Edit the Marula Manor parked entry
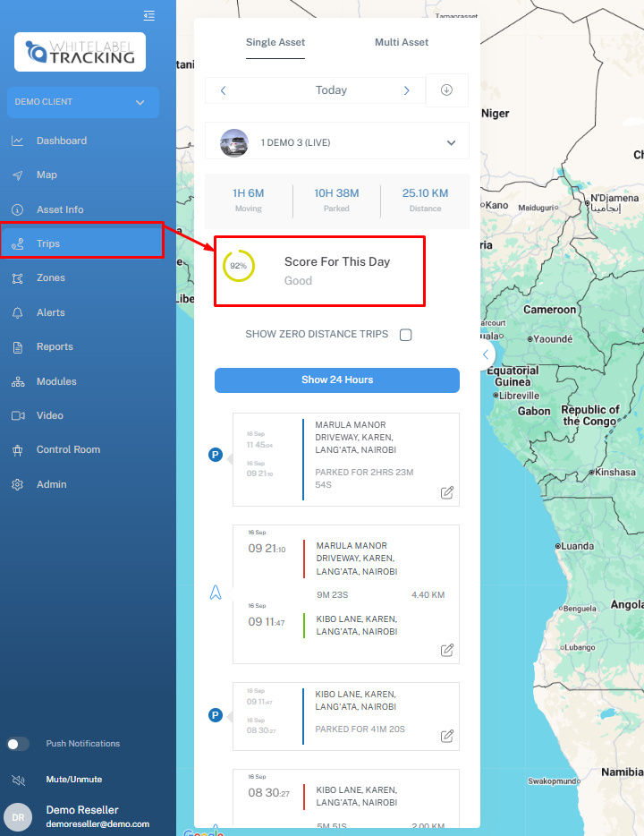This screenshot has height=836, width=644. [447, 492]
